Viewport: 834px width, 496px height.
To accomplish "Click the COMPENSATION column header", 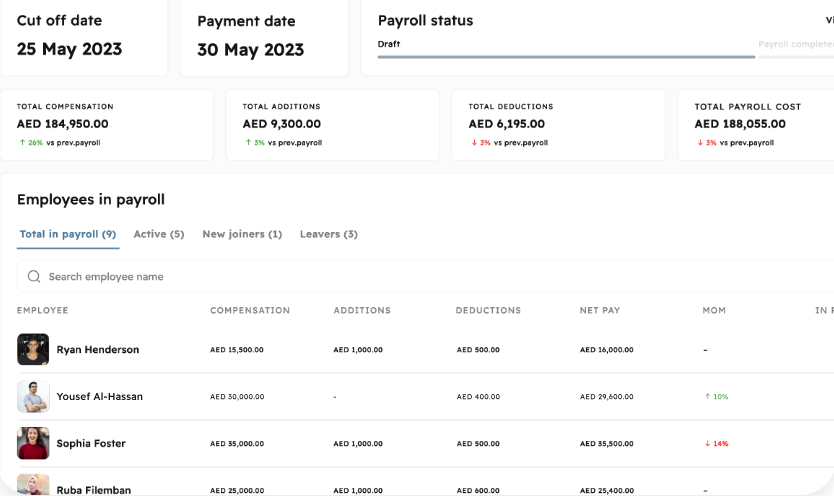I will tap(250, 310).
